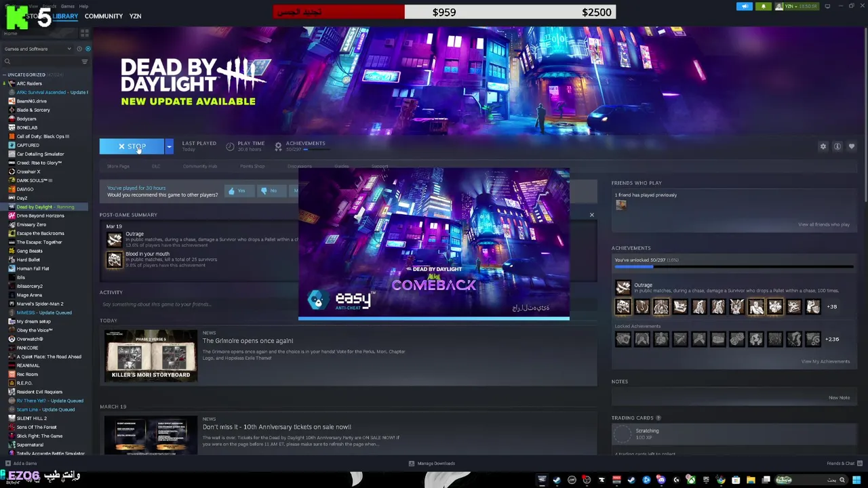The height and width of the screenshot is (488, 868).
Task: Create a New Note
Action: (839, 398)
